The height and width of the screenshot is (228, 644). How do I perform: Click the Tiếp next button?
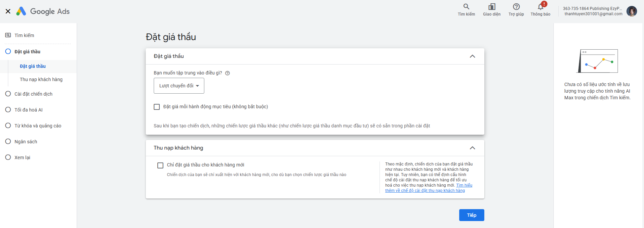[x=471, y=215]
